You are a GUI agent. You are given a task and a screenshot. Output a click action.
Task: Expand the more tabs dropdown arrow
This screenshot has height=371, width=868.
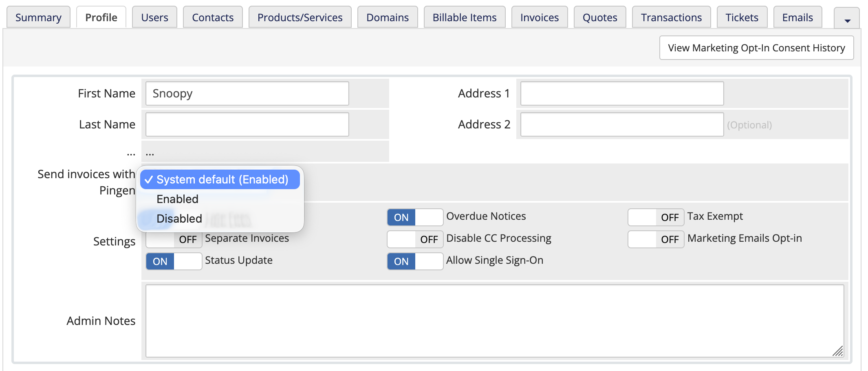847,19
